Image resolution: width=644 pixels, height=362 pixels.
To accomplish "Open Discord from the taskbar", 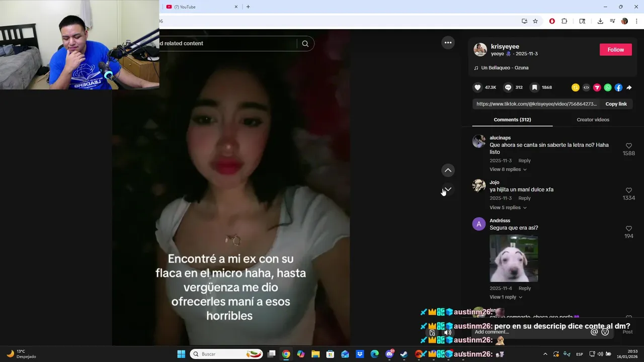I will pyautogui.click(x=389, y=354).
